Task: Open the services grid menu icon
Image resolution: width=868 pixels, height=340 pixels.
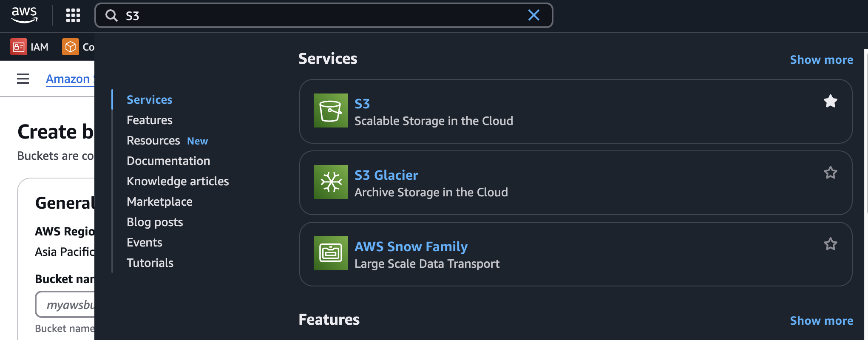Action: tap(73, 15)
